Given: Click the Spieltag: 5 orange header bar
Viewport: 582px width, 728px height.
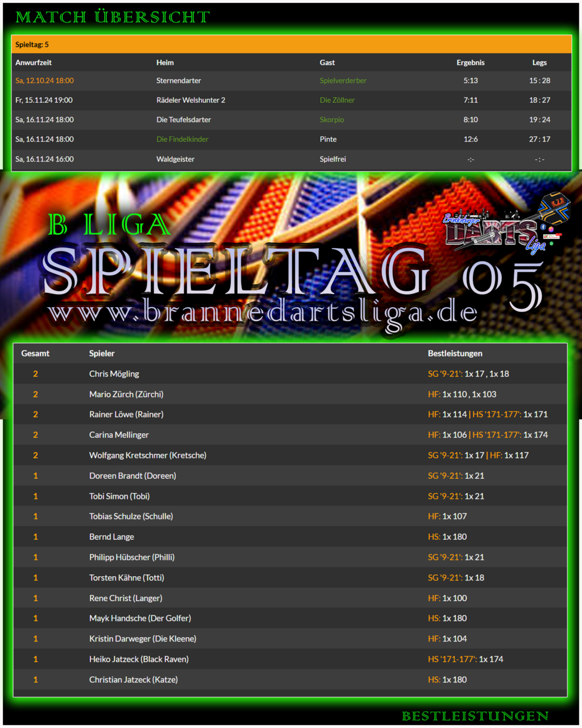Looking at the screenshot, I should click(291, 44).
